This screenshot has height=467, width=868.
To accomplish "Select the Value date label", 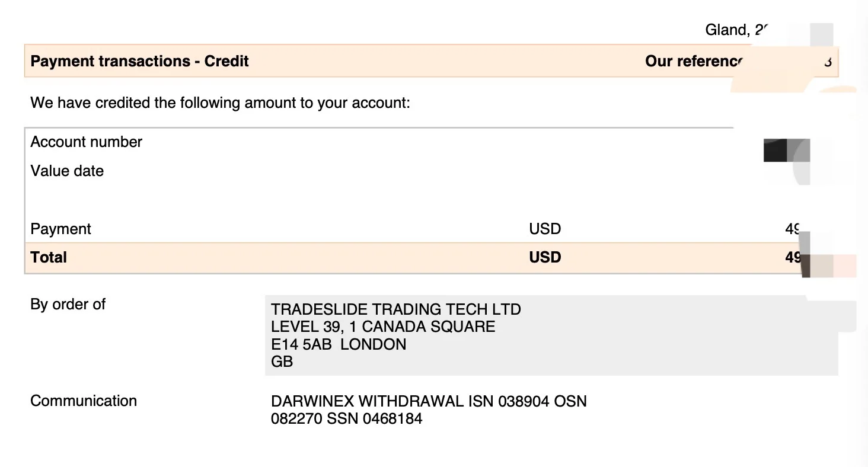I will 67,171.
